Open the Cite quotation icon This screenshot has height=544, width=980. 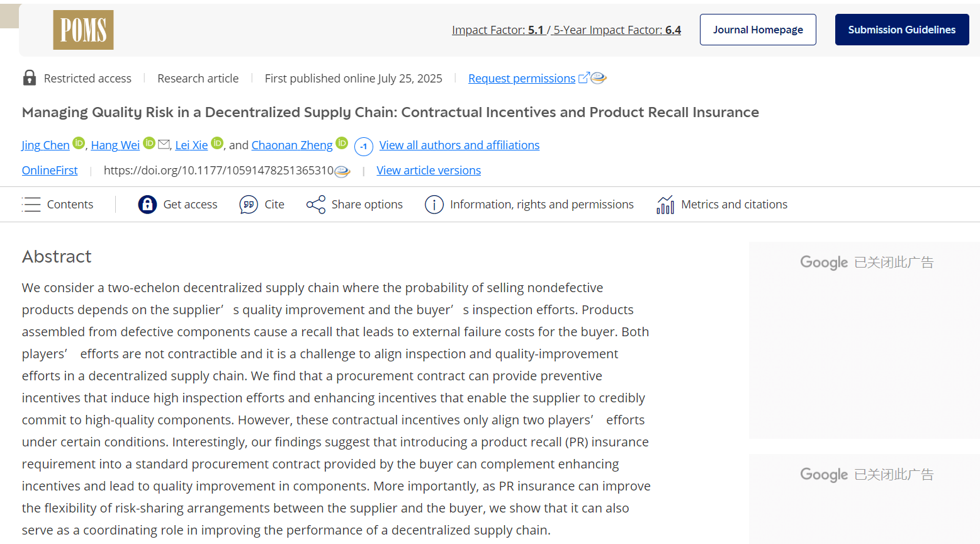(x=249, y=205)
